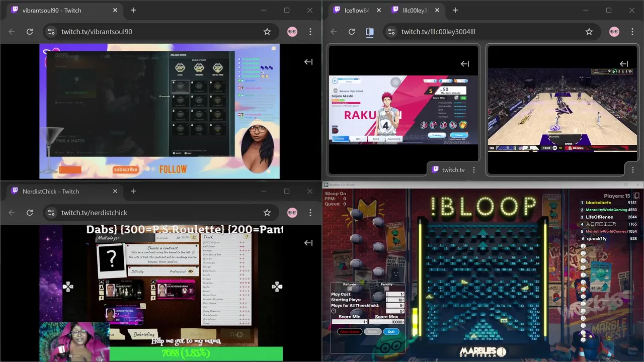Select the NerdistChick - Twitch tab
Image resolution: width=644 pixels, height=362 pixels.
click(x=64, y=191)
